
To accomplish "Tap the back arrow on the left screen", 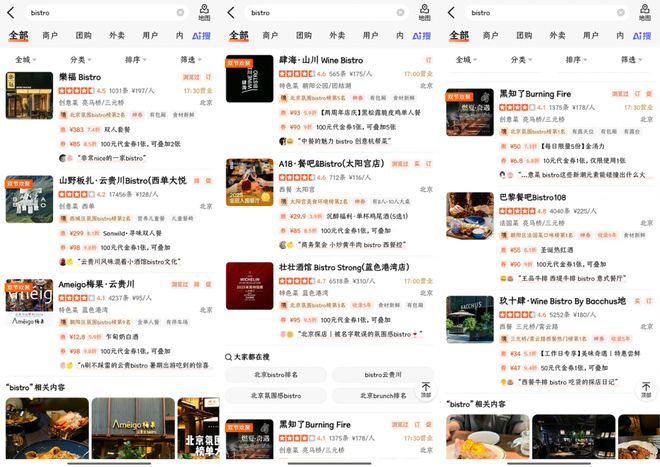I will click(x=11, y=13).
